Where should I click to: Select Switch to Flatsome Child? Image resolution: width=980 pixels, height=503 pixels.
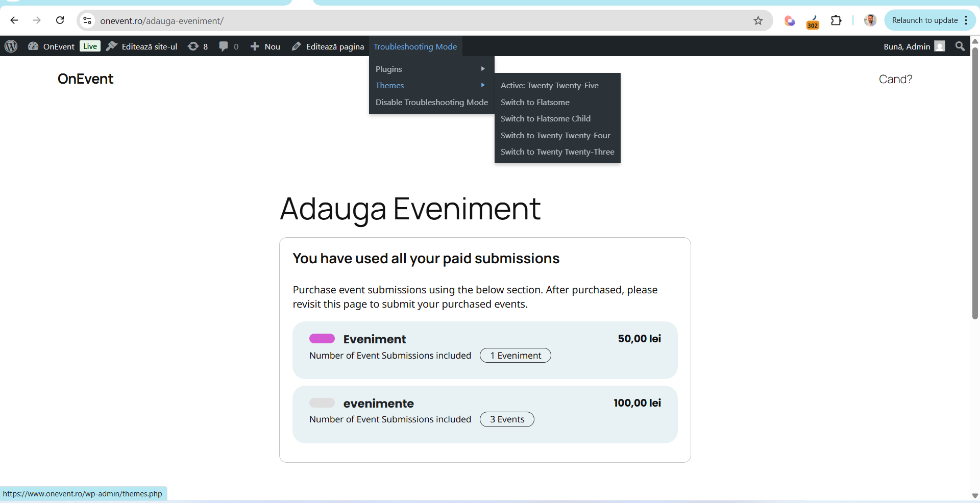pos(545,118)
